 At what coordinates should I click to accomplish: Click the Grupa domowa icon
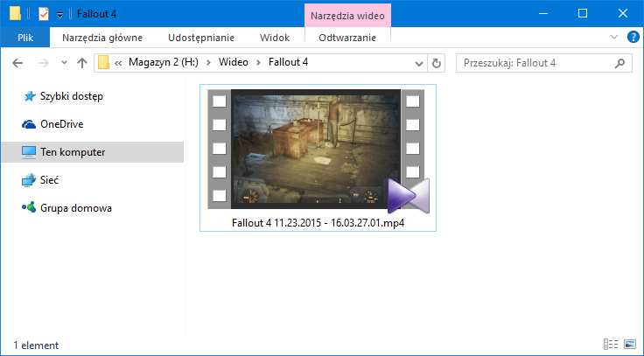29,208
